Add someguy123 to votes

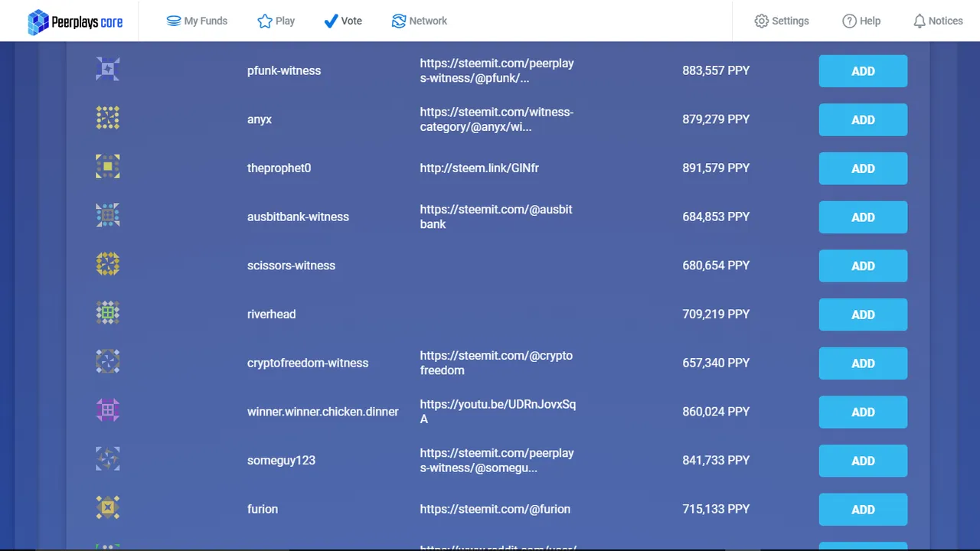[863, 461]
